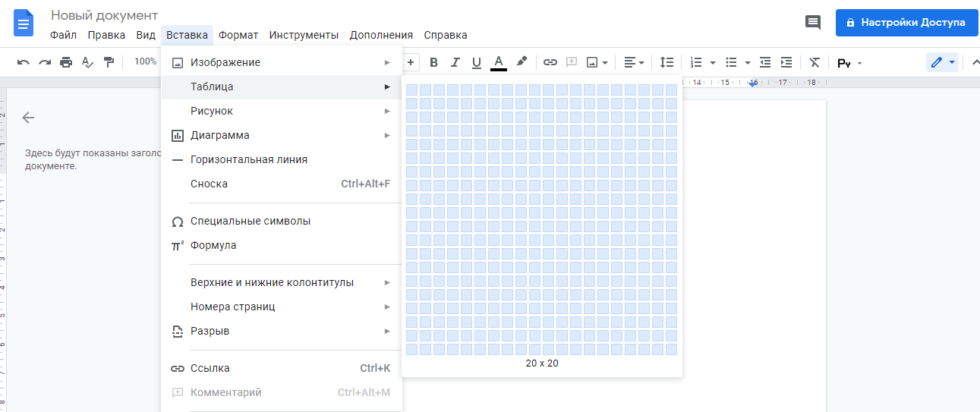Click the Insert link toolbar icon
The width and height of the screenshot is (980, 412).
(x=550, y=62)
